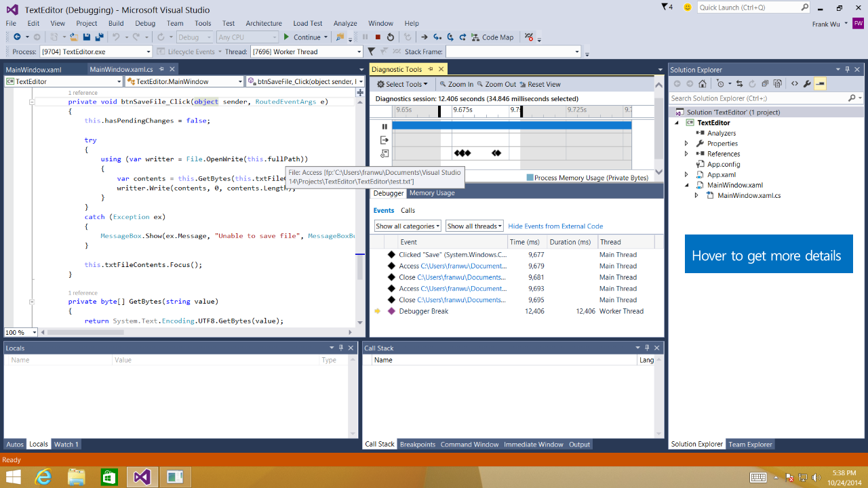Click the Save All icon

point(99,37)
